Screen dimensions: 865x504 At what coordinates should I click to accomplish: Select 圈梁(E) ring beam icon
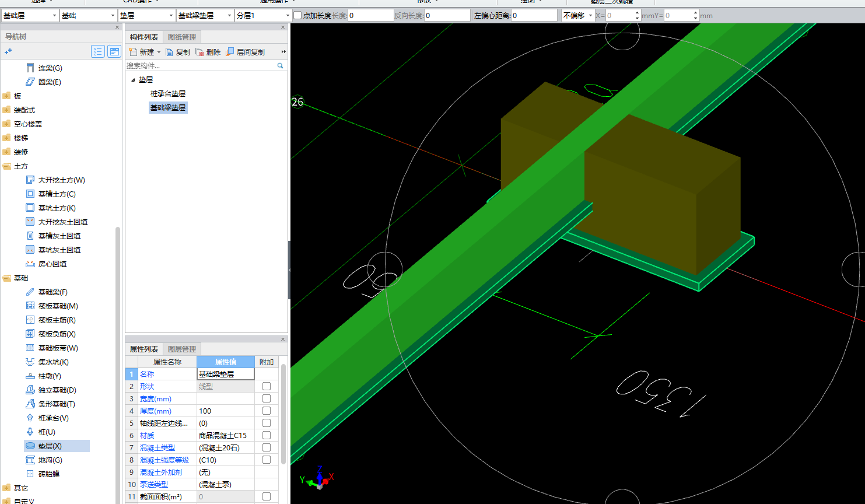30,82
